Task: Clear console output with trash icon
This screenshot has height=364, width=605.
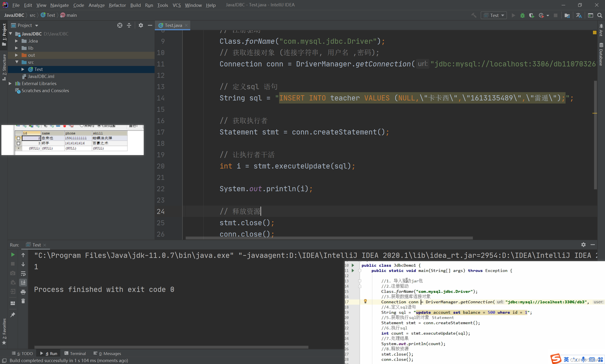Action: coord(23,301)
